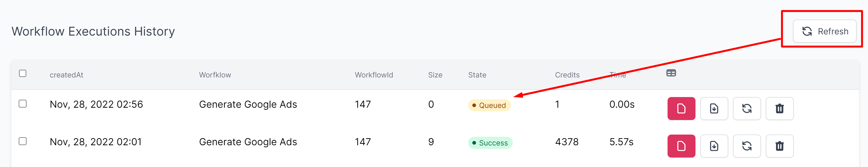
Task: Click the Success status badge
Action: [x=490, y=143]
